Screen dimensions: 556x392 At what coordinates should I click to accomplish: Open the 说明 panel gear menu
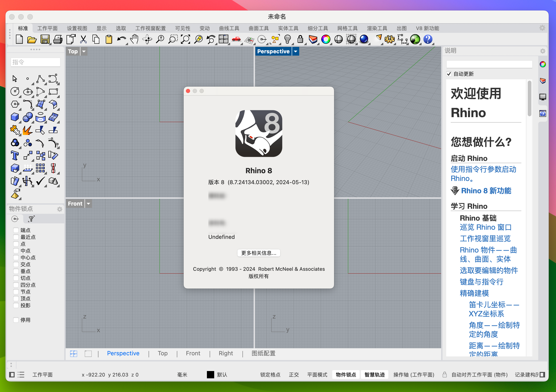(543, 51)
